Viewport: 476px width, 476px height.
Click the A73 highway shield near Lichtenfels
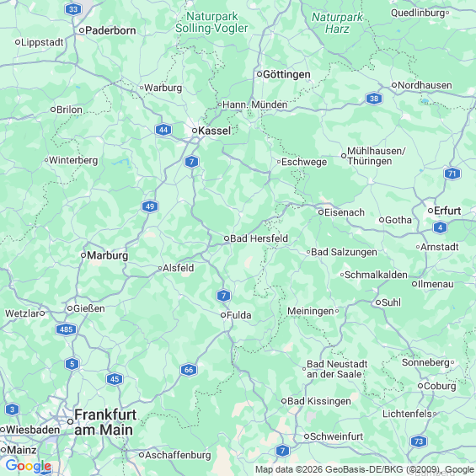click(x=419, y=441)
